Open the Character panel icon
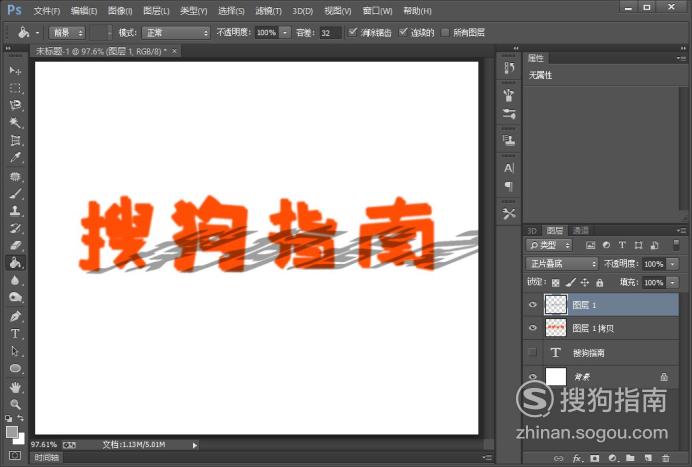This screenshot has height=467, width=692. [x=509, y=168]
